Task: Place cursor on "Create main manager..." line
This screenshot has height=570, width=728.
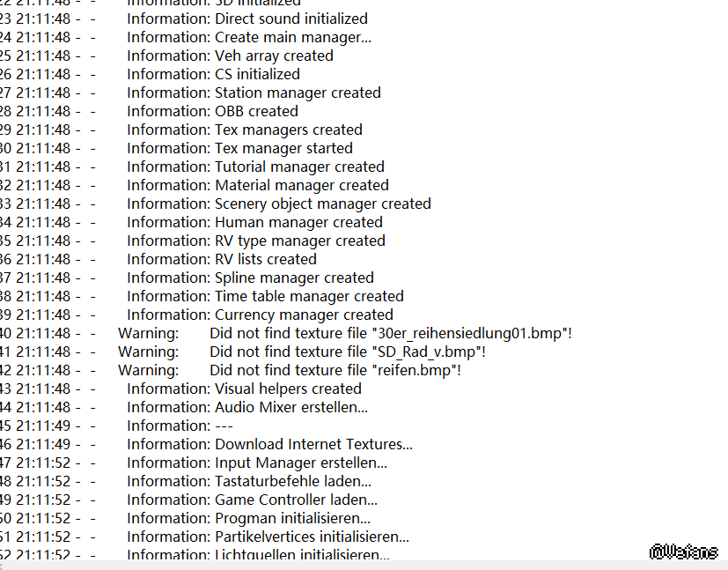Action: click(x=293, y=37)
